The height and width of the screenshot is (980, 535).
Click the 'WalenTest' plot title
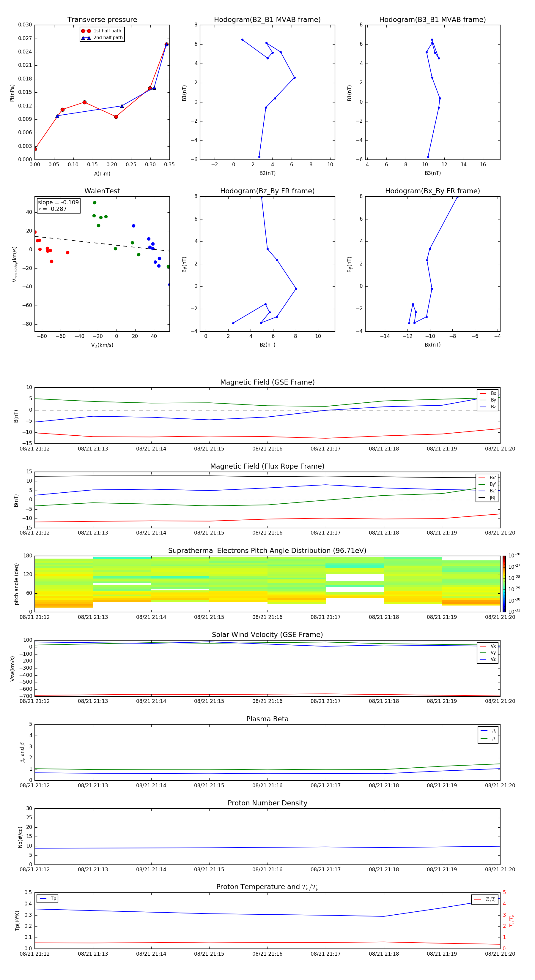click(102, 191)
